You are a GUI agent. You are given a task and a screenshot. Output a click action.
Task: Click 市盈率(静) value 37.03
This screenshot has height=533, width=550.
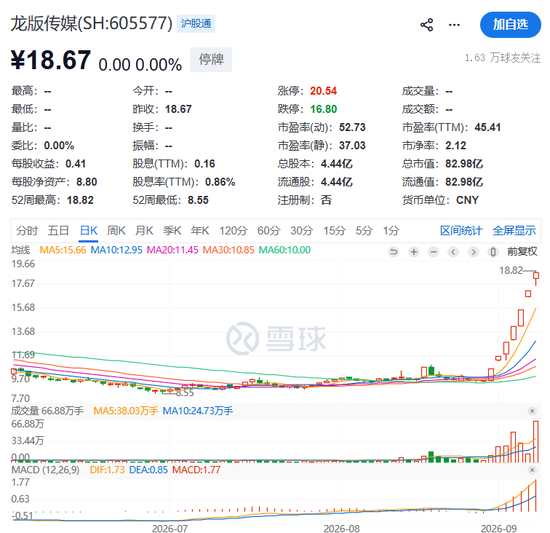click(352, 146)
